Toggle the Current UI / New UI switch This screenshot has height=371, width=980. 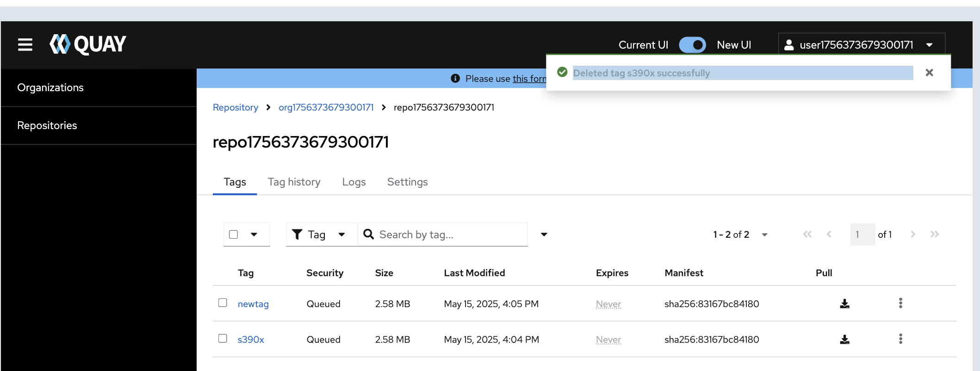click(692, 45)
